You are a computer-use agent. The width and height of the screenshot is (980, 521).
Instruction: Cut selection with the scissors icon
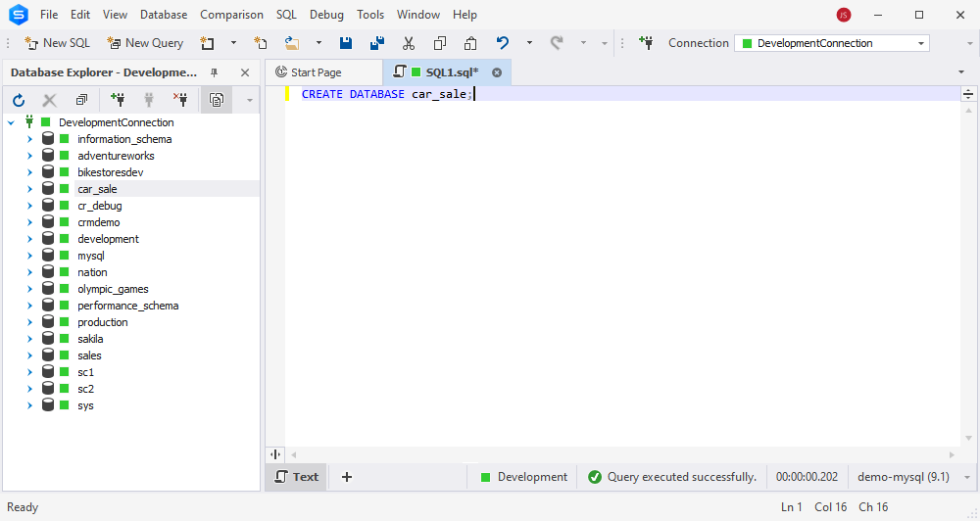pyautogui.click(x=409, y=43)
